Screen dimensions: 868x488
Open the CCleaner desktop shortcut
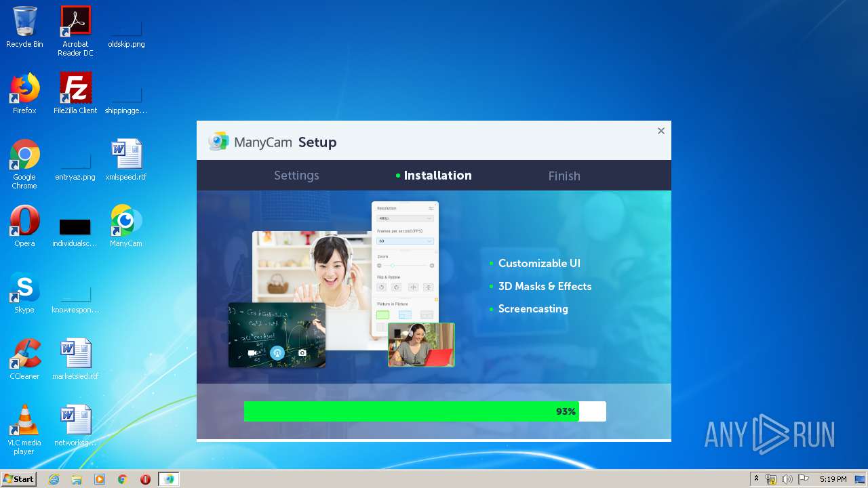tap(24, 359)
